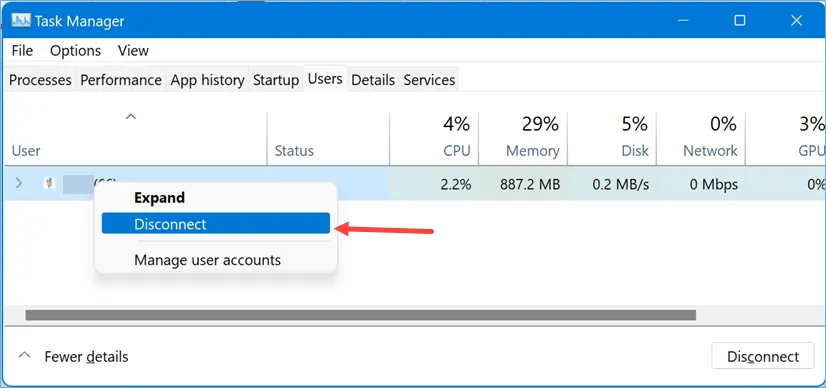Switch to the Startup tab
The height and width of the screenshot is (388, 826).
276,80
